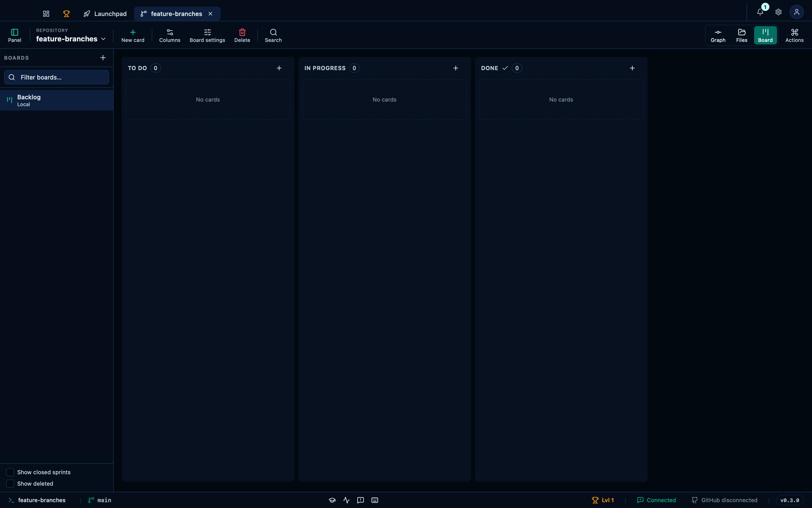Click the DONE checkmark icon
The width and height of the screenshot is (812, 508).
[x=505, y=68]
